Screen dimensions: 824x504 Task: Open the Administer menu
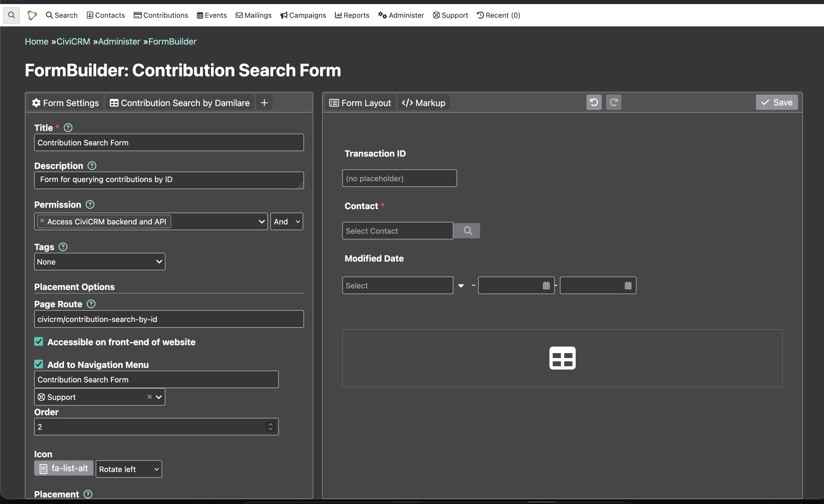pos(401,15)
